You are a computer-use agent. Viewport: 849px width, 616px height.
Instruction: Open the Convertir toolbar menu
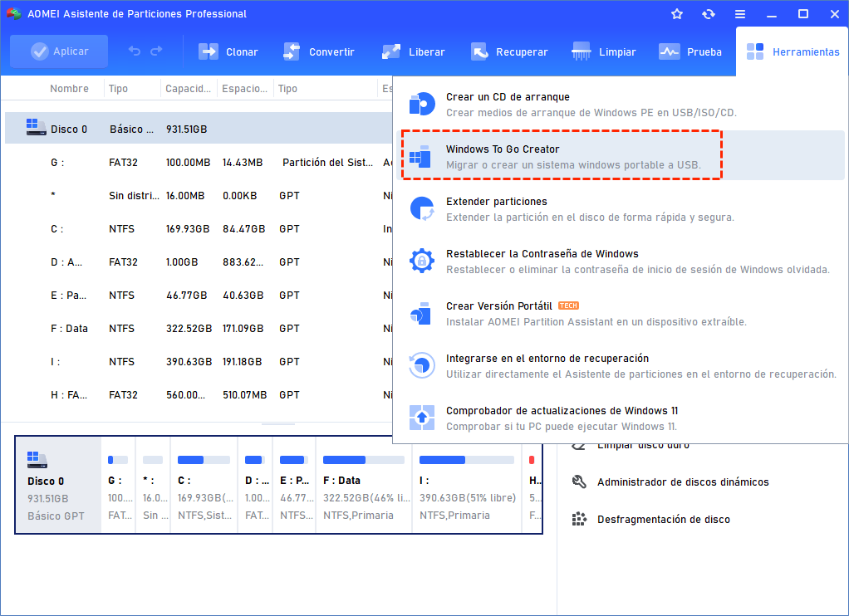coord(318,52)
